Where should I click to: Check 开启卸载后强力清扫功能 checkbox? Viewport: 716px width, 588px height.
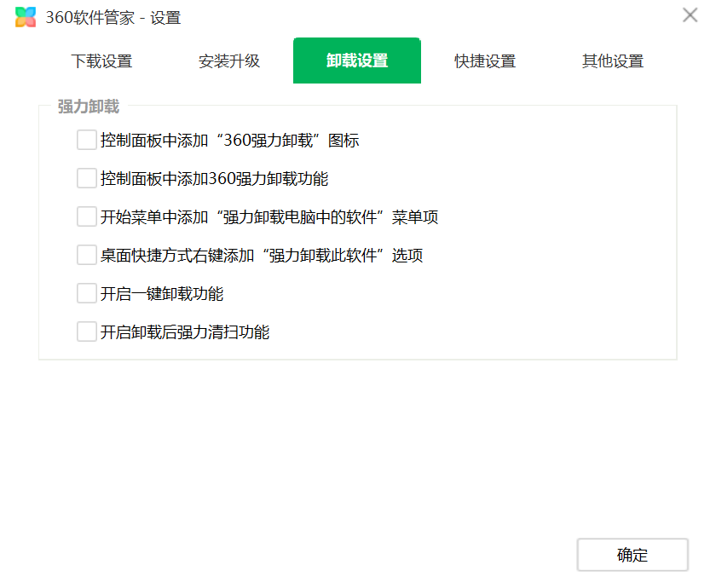point(86,331)
